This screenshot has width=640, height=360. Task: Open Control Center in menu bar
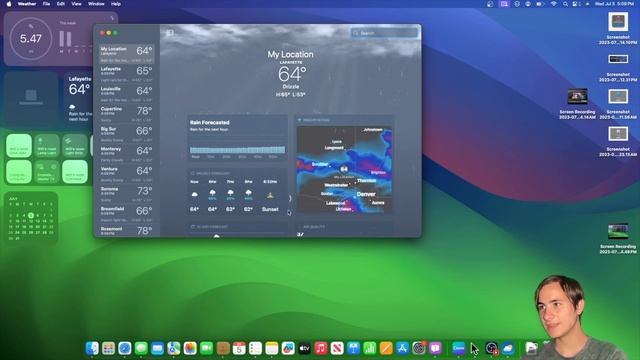pyautogui.click(x=576, y=4)
